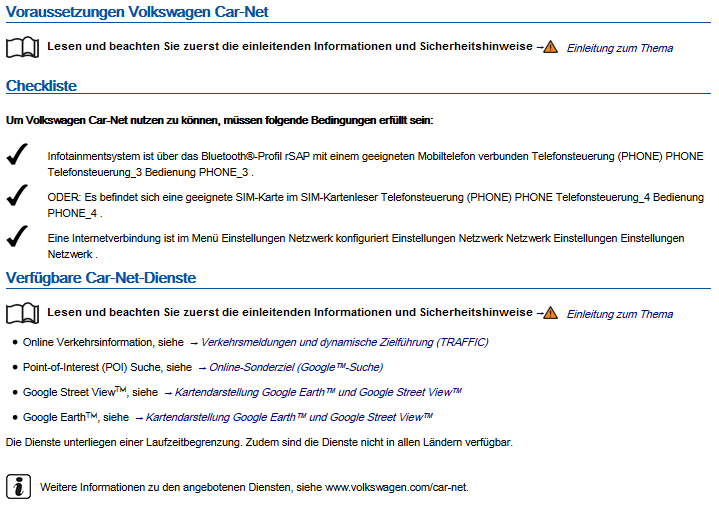The width and height of the screenshot is (719, 506).
Task: Follow the Kartendarstellung link next to Google Street View
Action: tap(318, 392)
